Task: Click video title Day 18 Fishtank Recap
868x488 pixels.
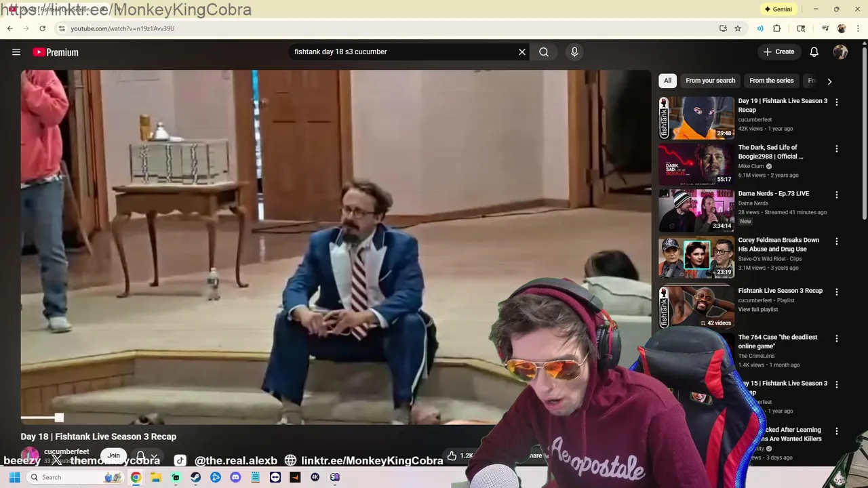Action: [98, 436]
